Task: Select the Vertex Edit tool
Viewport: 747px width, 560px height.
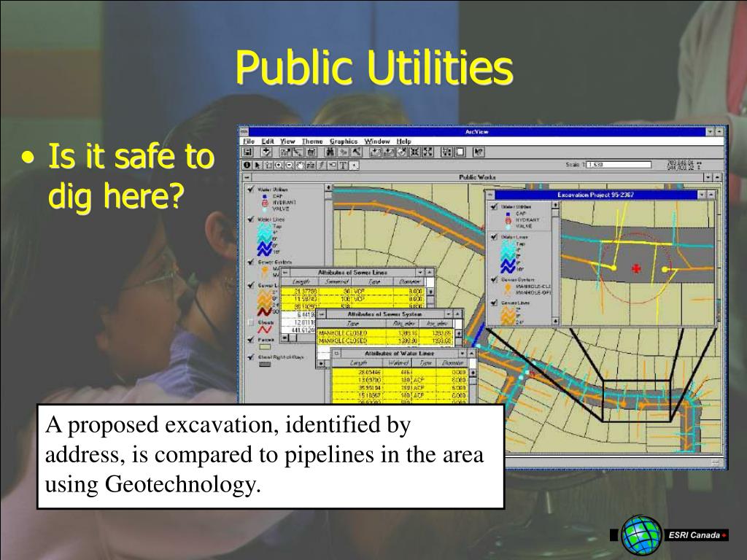Action: point(268,166)
